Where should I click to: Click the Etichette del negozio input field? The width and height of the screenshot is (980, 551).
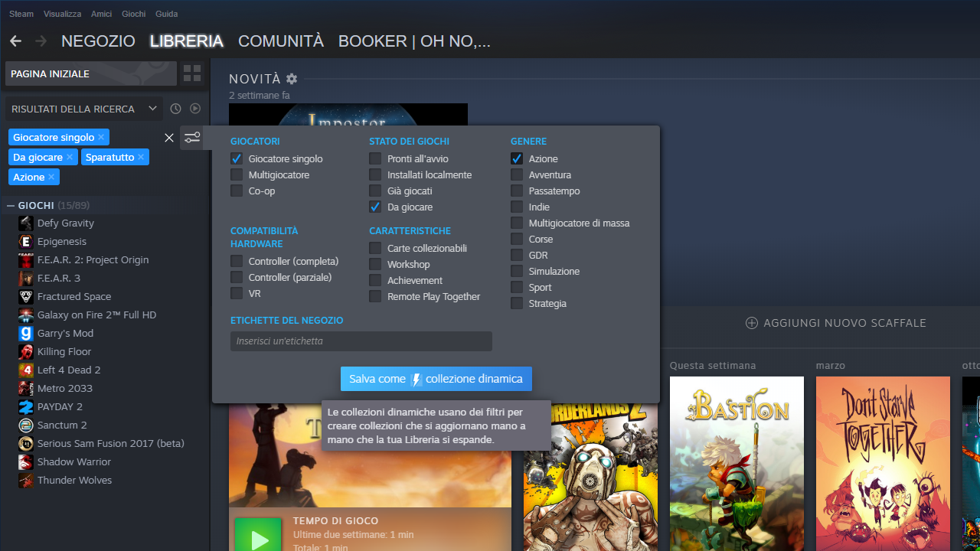361,341
